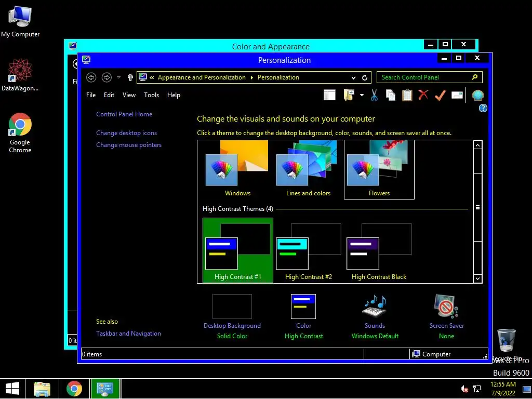Click the Windows Start button
The width and height of the screenshot is (532, 399).
(x=12, y=389)
